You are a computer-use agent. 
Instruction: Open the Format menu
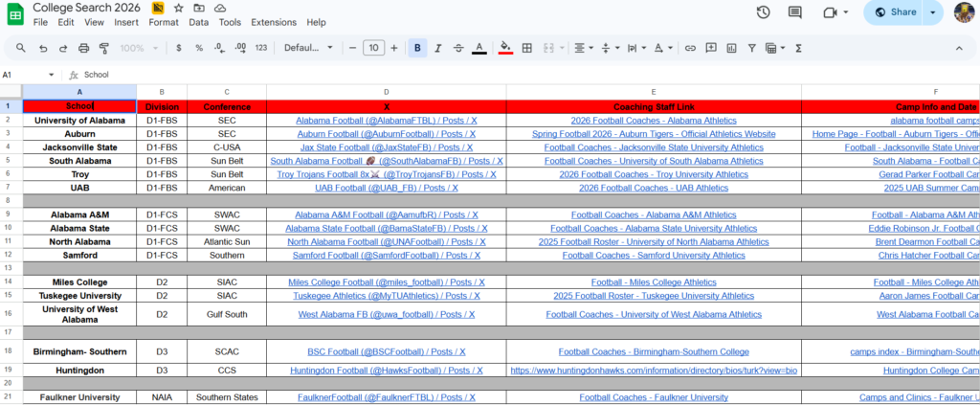pos(164,23)
